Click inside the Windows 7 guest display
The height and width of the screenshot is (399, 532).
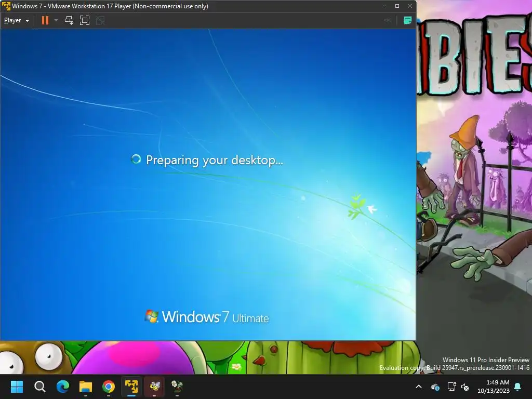coord(208,184)
